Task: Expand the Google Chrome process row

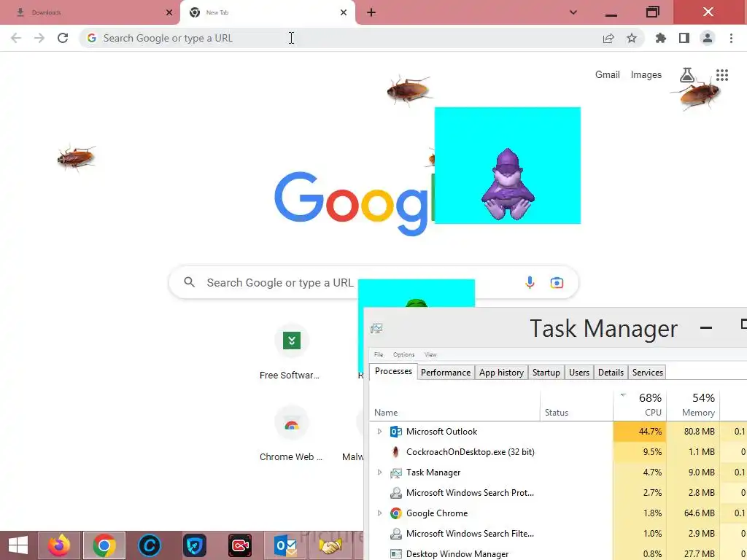Action: (379, 513)
